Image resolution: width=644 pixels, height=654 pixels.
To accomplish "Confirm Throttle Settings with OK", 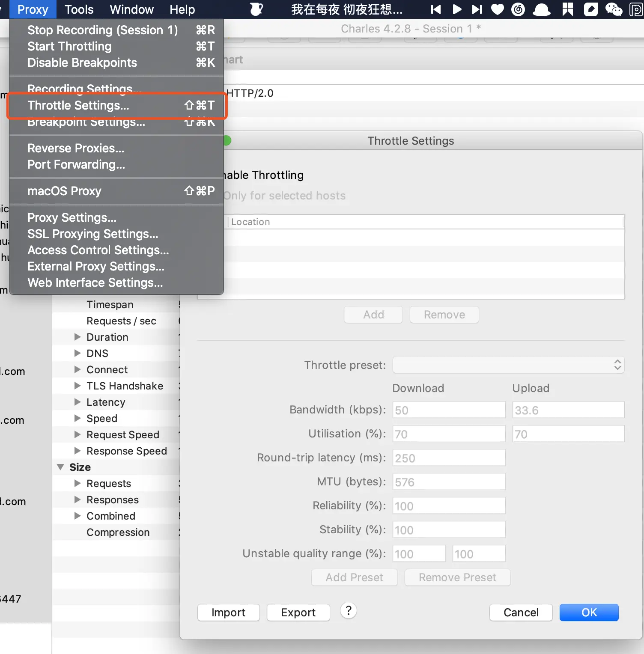I will [x=589, y=612].
